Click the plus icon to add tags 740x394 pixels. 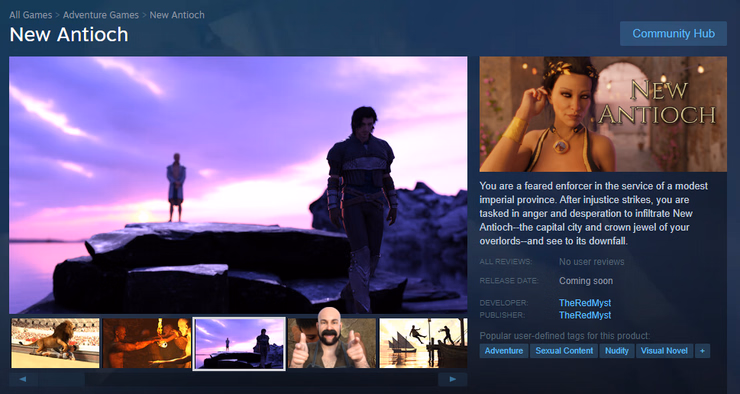(x=702, y=351)
